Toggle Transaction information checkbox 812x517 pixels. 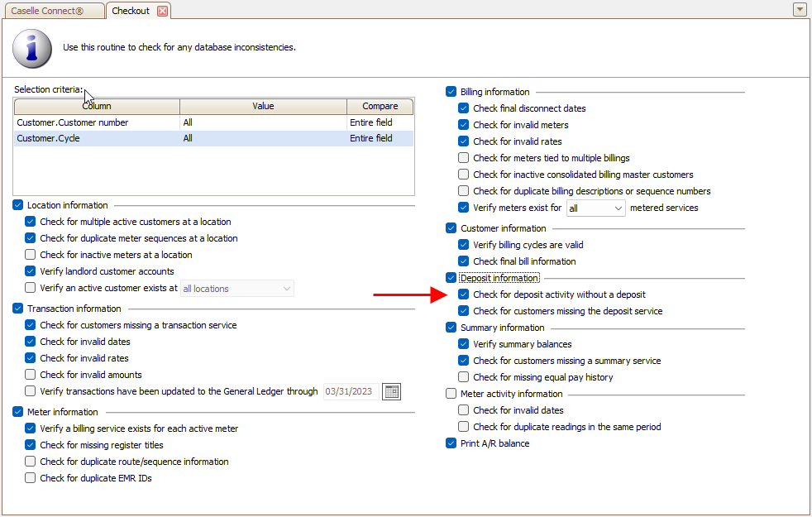(x=18, y=309)
